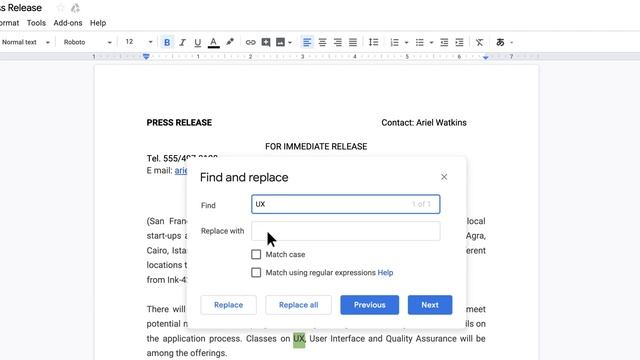Go to the Previous match
Image resolution: width=640 pixels, height=360 pixels.
pyautogui.click(x=370, y=305)
